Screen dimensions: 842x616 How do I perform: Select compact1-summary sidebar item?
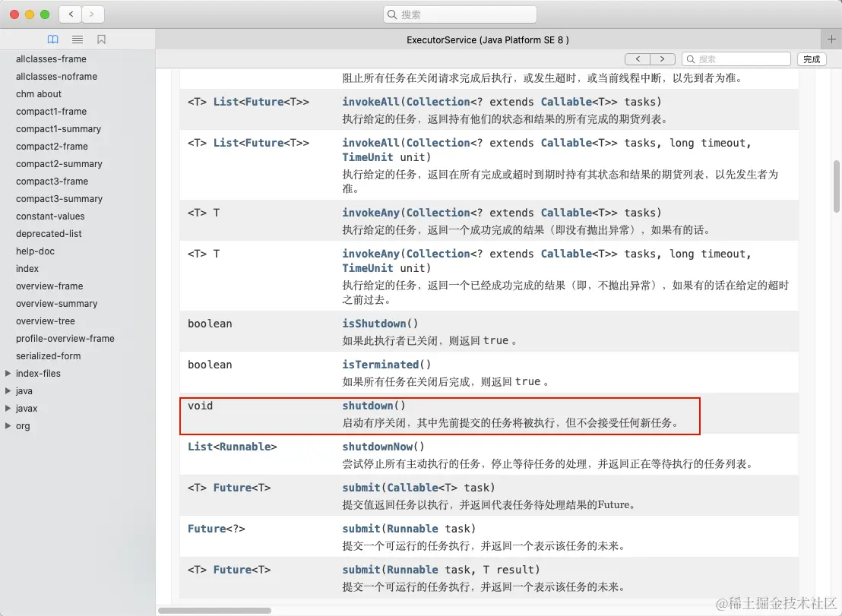tap(59, 129)
